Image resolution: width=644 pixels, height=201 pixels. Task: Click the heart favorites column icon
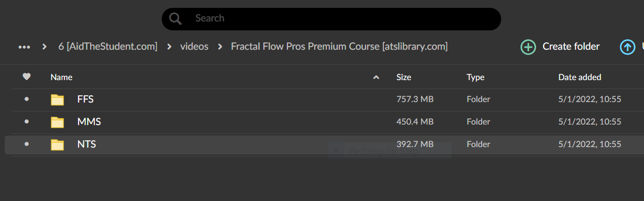[x=27, y=77]
